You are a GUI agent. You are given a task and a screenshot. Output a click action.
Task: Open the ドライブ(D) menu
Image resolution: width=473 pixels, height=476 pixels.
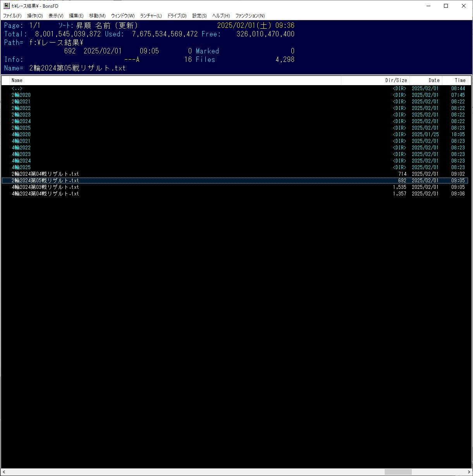click(177, 16)
